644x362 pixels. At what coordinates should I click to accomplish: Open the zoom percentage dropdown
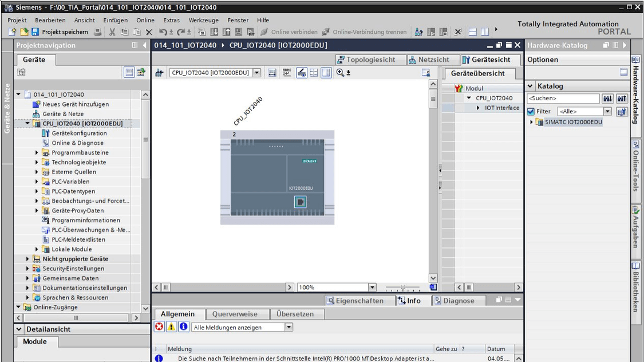tap(372, 287)
